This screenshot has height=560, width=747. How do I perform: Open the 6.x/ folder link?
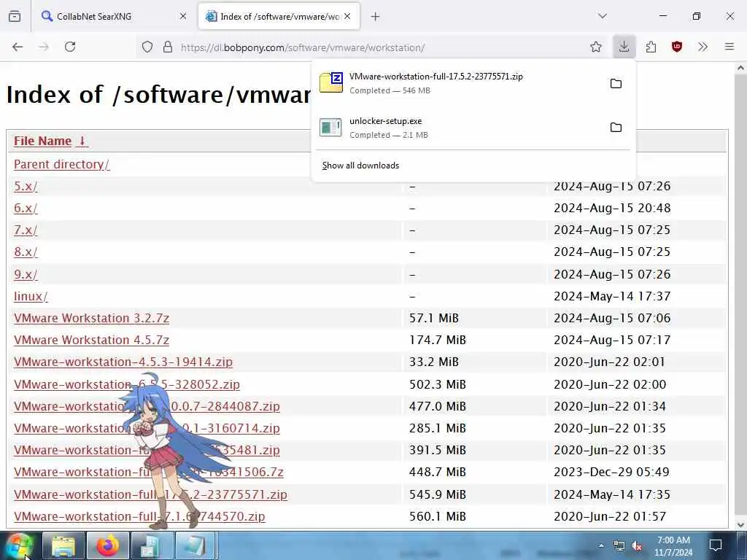tap(26, 208)
